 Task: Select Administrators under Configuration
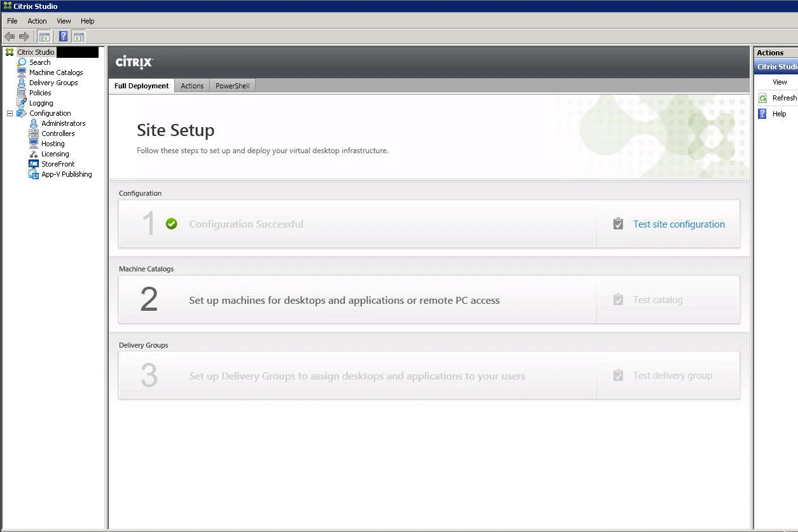pos(64,123)
